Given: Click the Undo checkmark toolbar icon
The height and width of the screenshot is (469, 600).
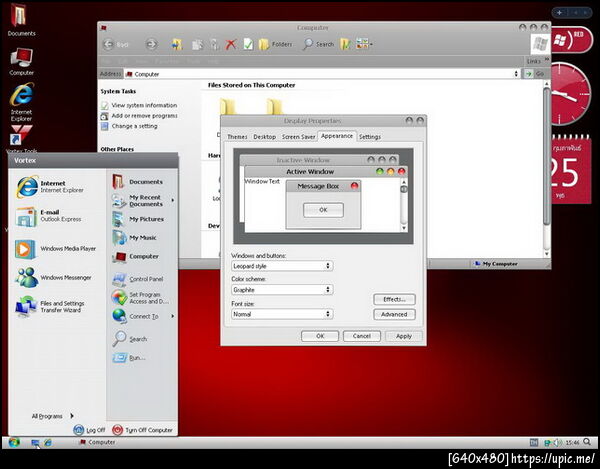Looking at the screenshot, I should click(x=248, y=44).
